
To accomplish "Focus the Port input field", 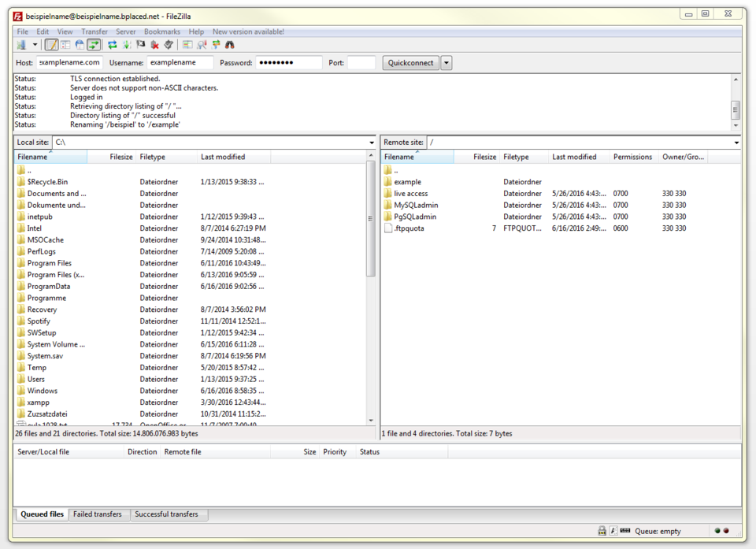I will [x=361, y=63].
